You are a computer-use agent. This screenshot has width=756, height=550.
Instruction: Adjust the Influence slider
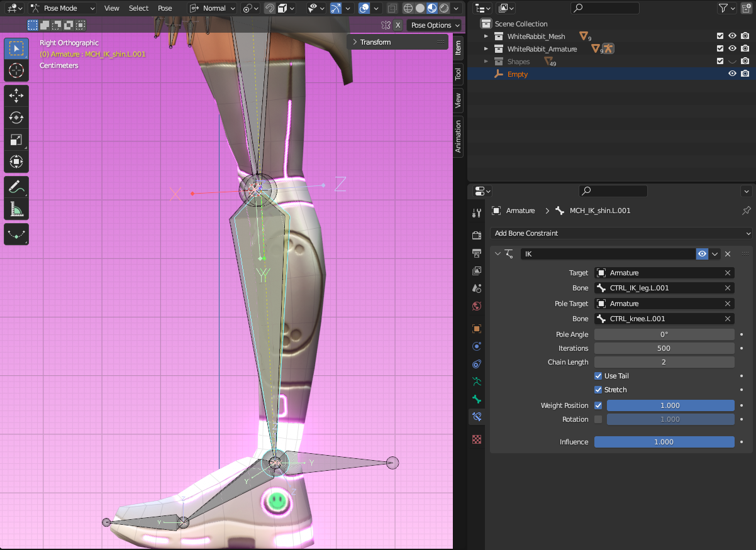click(x=664, y=442)
